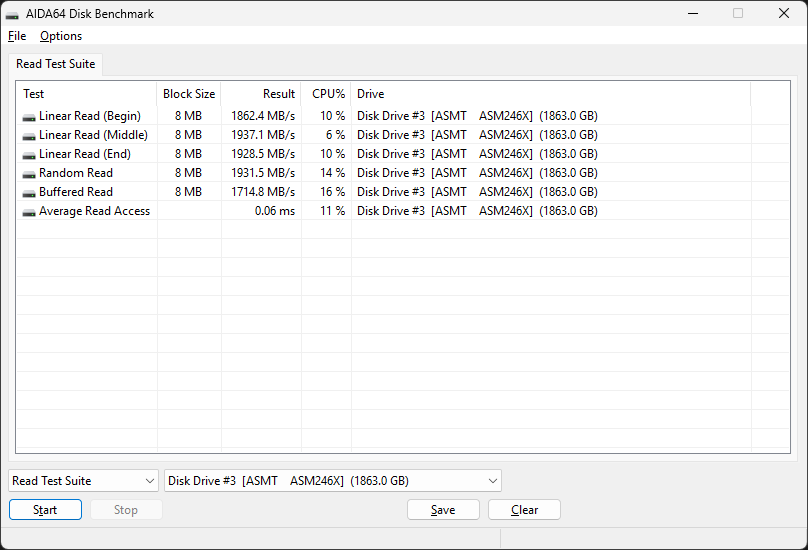Click the CPU% column header

point(328,94)
